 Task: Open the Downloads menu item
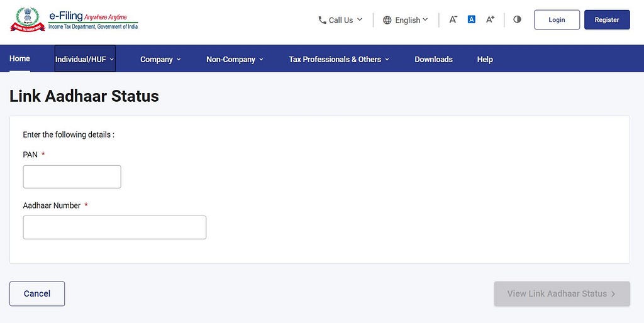[433, 60]
